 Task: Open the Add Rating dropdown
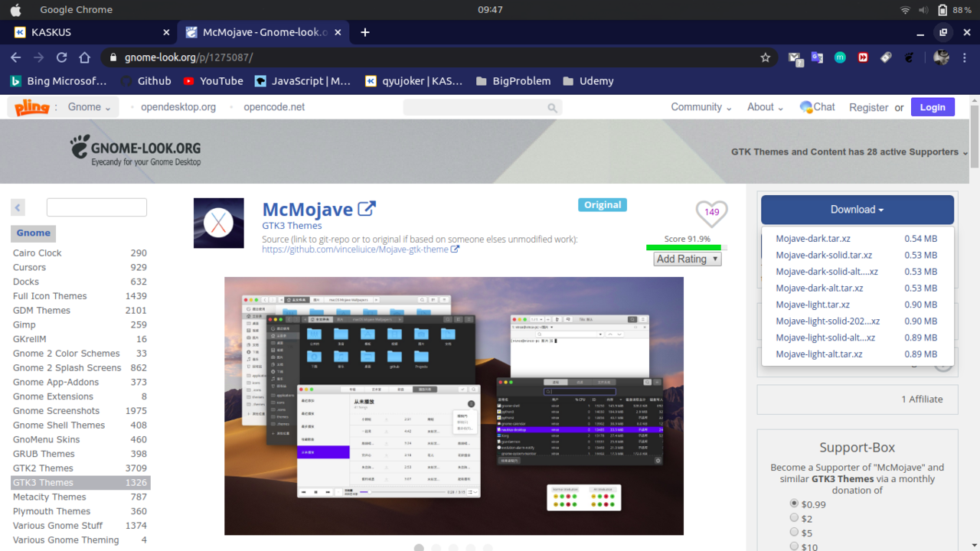pyautogui.click(x=688, y=259)
